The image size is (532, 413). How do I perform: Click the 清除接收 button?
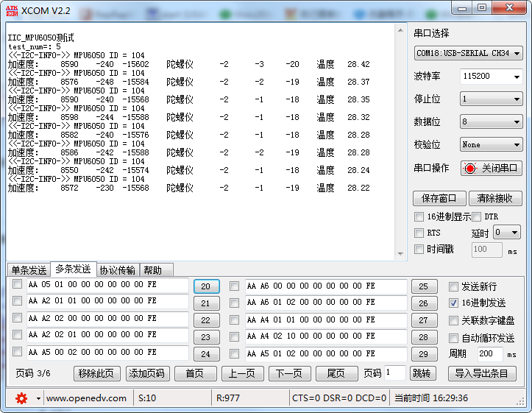point(495,199)
